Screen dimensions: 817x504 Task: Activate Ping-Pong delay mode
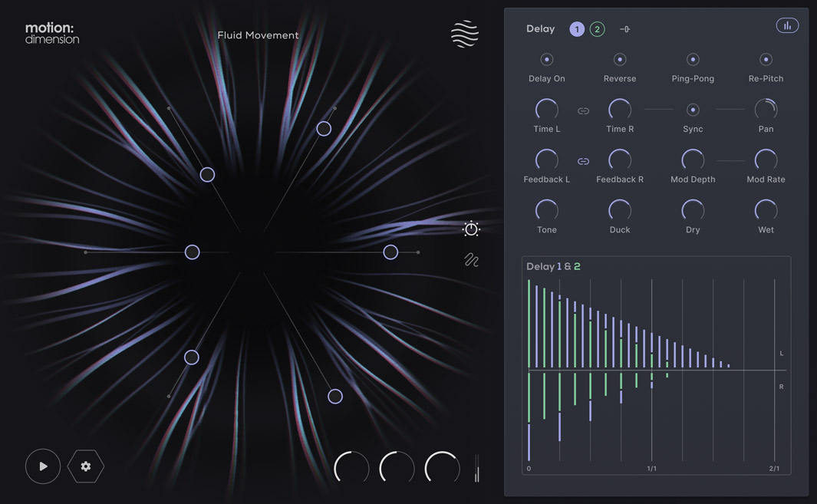[x=692, y=59]
